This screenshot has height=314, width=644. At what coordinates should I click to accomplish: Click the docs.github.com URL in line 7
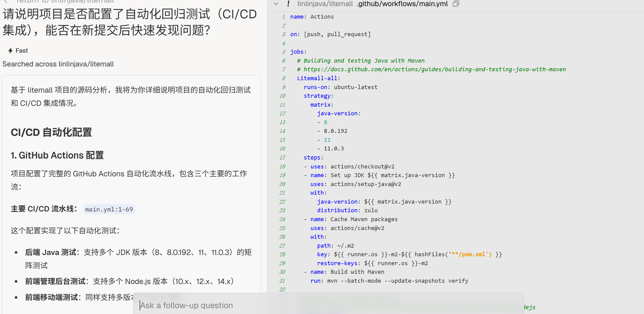(434, 69)
